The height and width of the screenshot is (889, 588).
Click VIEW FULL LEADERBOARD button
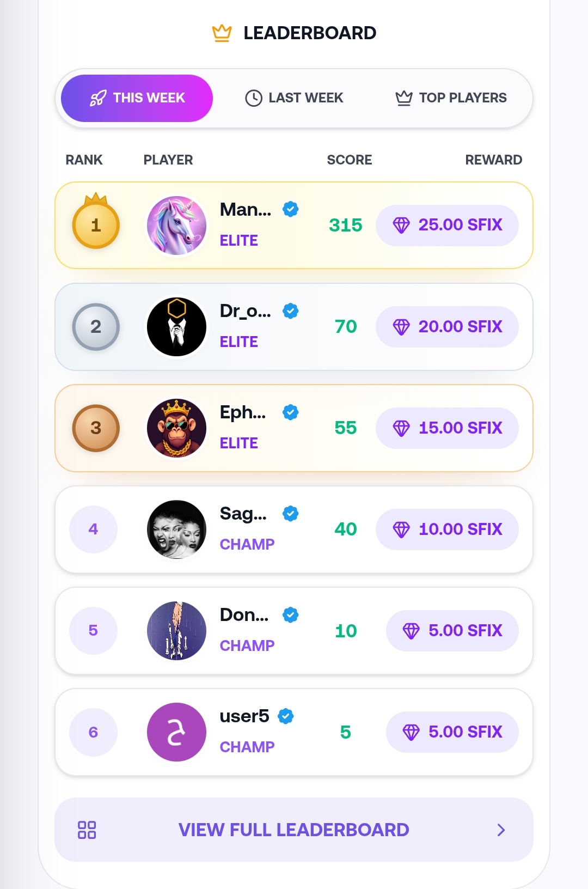294,830
